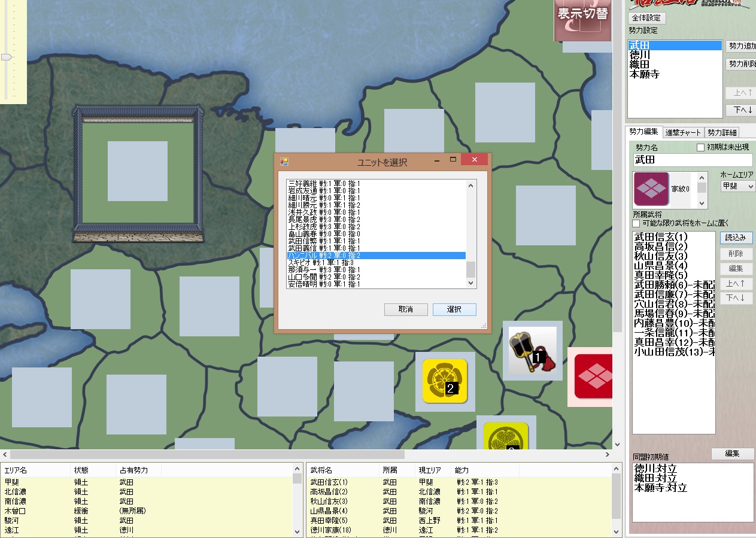Viewport: 756px width, 538px height.
Task: Check 可能な限り武将をホームに置く option
Action: (636, 223)
